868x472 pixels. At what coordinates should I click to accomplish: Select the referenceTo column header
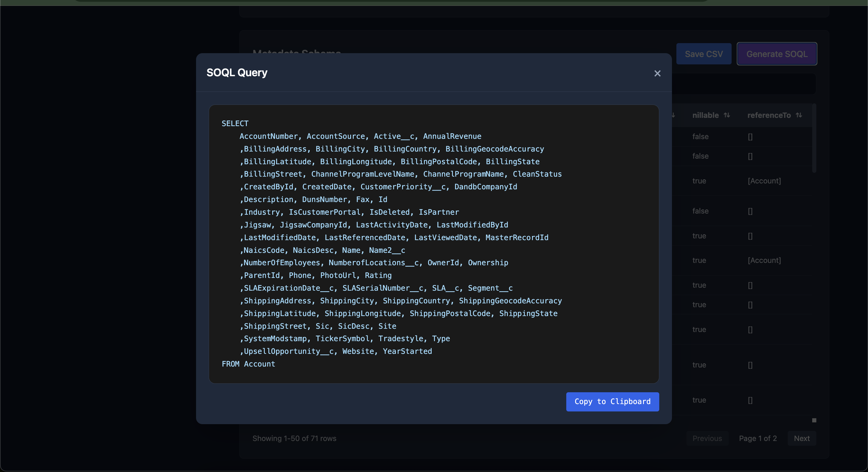click(x=769, y=115)
